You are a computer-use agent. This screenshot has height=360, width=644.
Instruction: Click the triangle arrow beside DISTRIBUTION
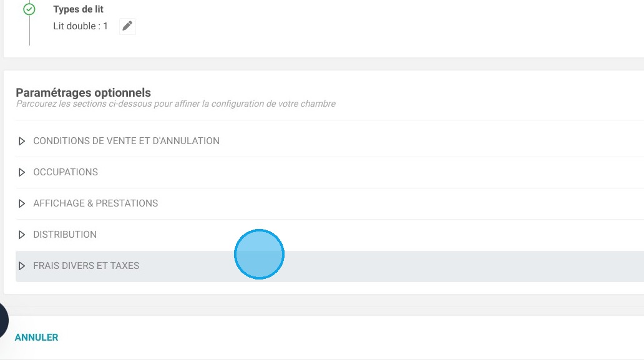pyautogui.click(x=22, y=235)
